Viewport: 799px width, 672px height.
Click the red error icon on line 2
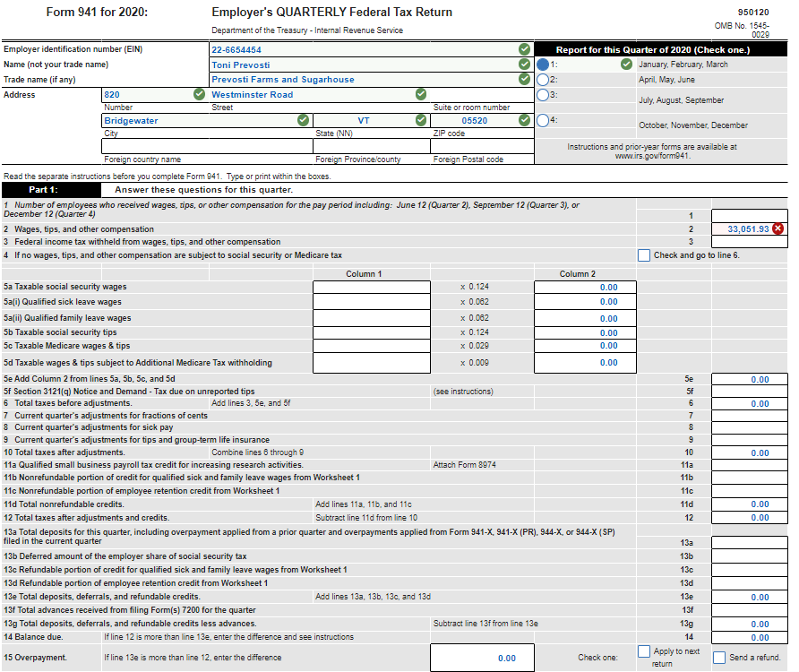point(779,228)
